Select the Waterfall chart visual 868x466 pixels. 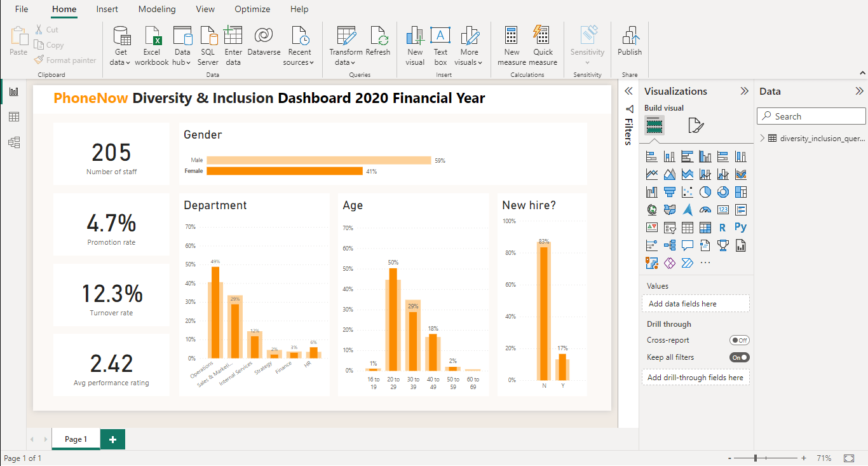click(651, 192)
